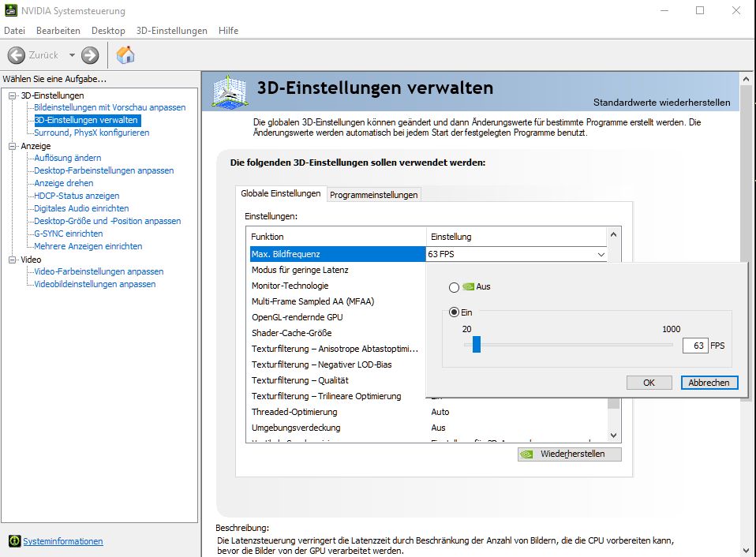Image resolution: width=756 pixels, height=557 pixels.
Task: Collapse the 3D-Einstellungen tree node
Action: tap(12, 95)
